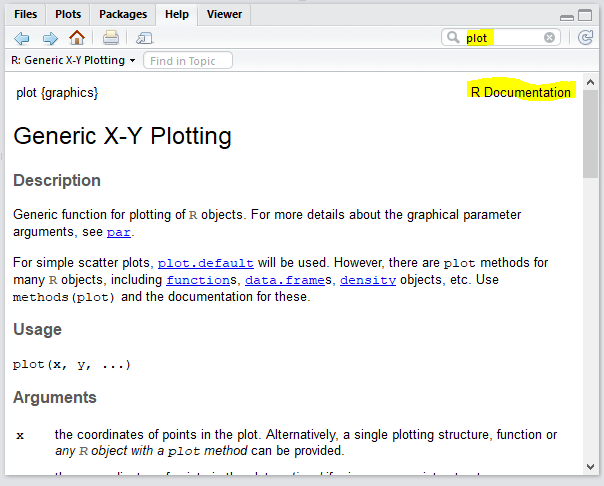Click the help search box containing plot
The height and width of the screenshot is (486, 604).
[x=503, y=38]
